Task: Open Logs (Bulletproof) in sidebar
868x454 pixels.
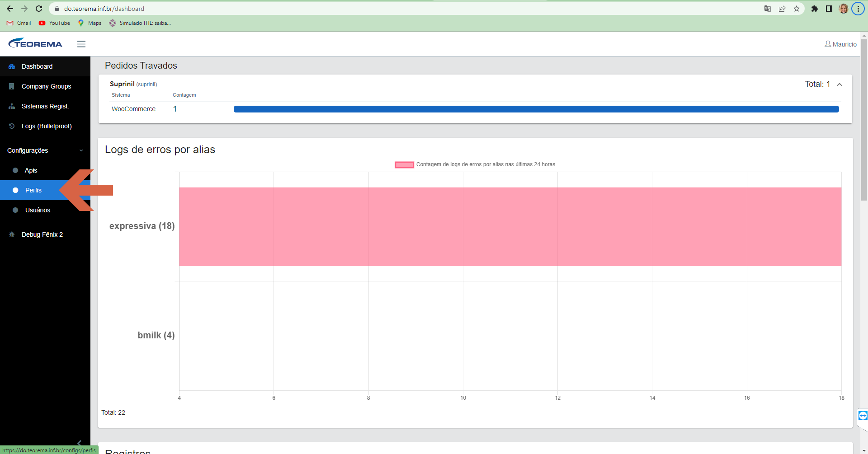Action: [x=45, y=126]
